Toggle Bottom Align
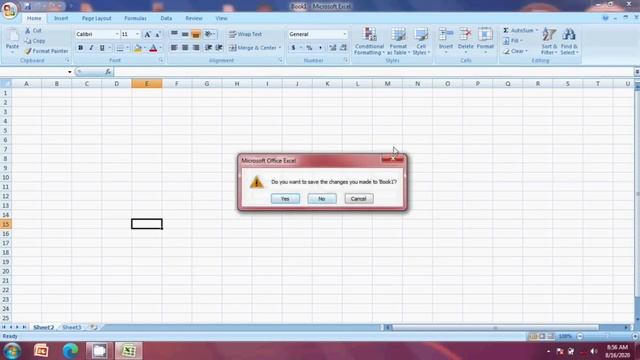The width and height of the screenshot is (640, 360). click(x=196, y=34)
